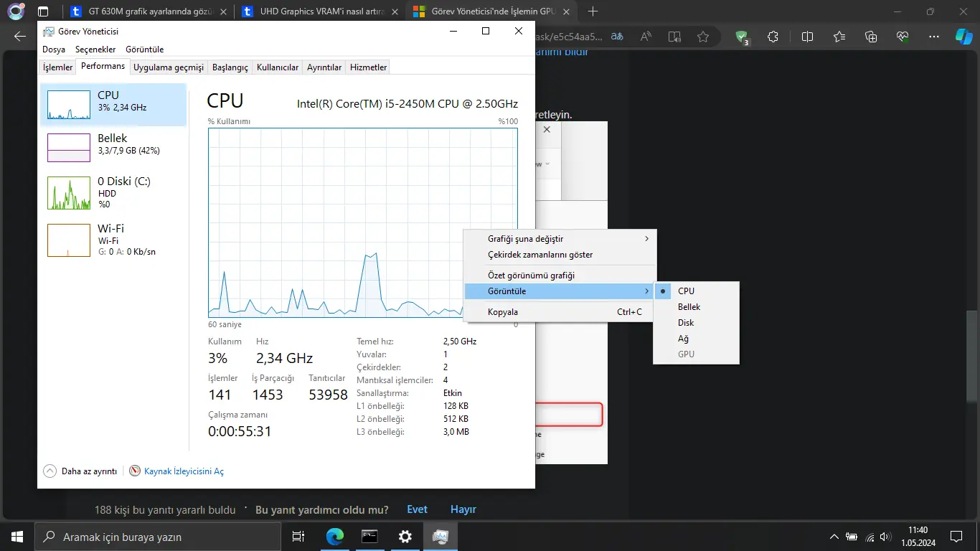This screenshot has width=980, height=551.
Task: Add this page to favorites with the star icon
Action: coord(703,37)
